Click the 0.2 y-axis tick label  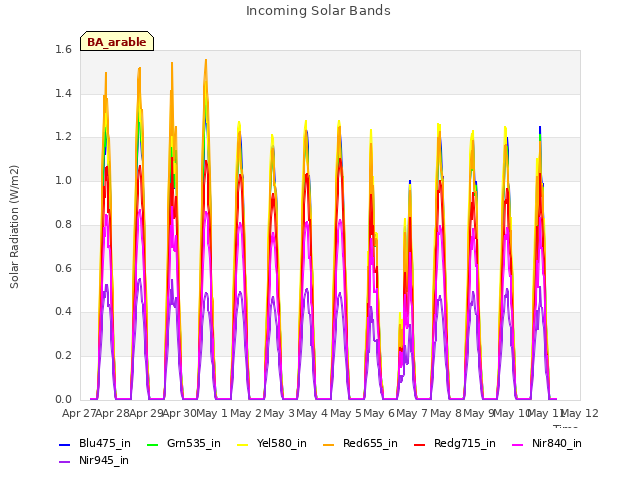(63, 356)
